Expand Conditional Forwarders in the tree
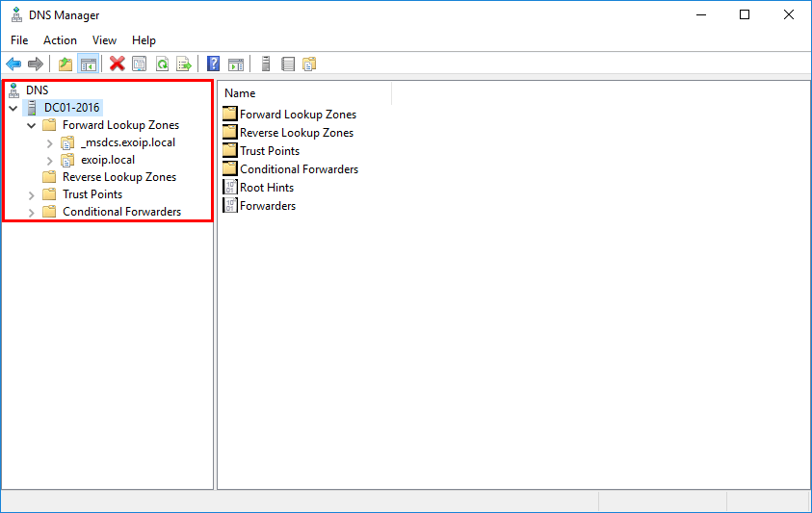This screenshot has height=513, width=812. coord(32,213)
